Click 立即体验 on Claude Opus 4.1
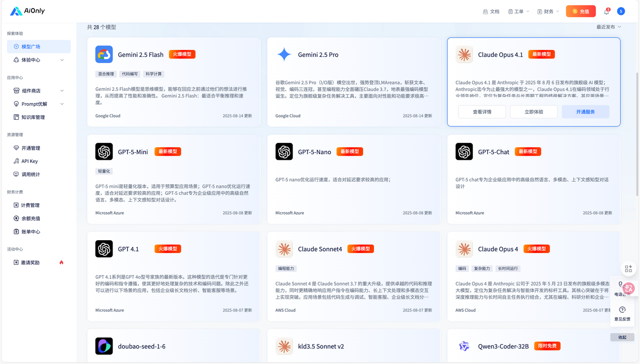 (x=533, y=112)
